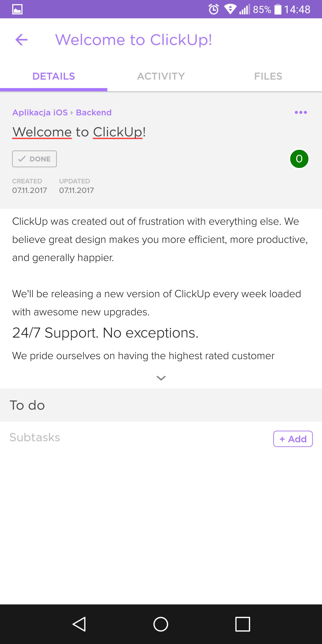The height and width of the screenshot is (644, 322).
Task: Open the Aplikacja iOS breadcrumb link
Action: coord(40,112)
